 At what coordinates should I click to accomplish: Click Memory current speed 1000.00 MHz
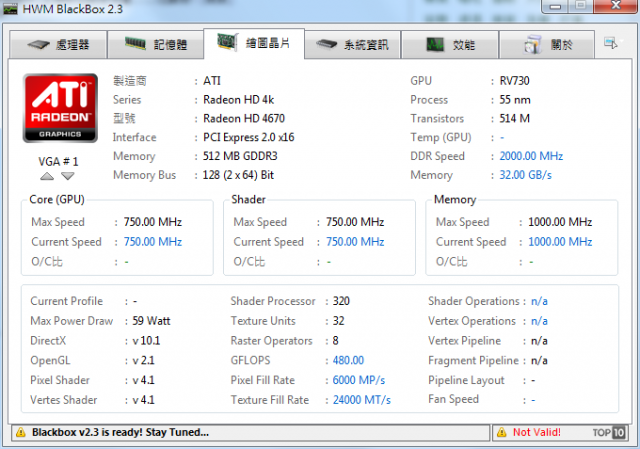pos(560,242)
